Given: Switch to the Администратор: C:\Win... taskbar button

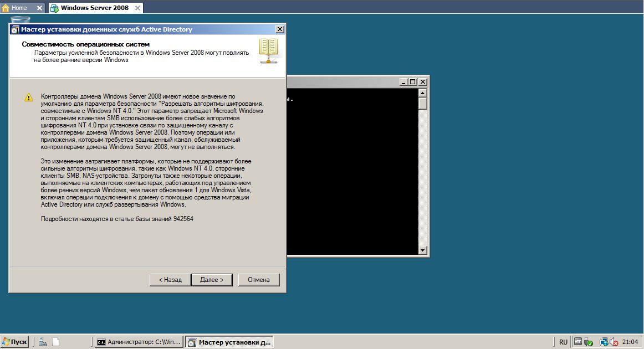Looking at the screenshot, I should tap(139, 342).
